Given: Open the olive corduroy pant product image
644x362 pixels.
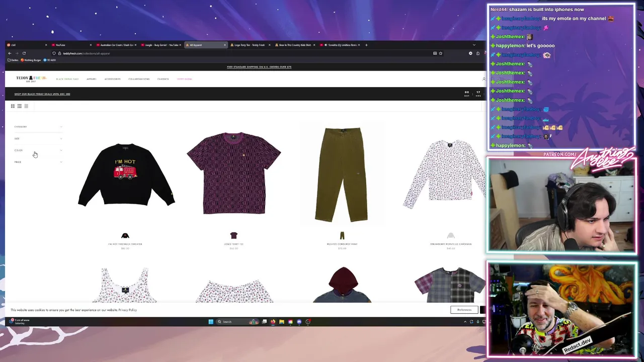Looking at the screenshot, I should coord(342,174).
